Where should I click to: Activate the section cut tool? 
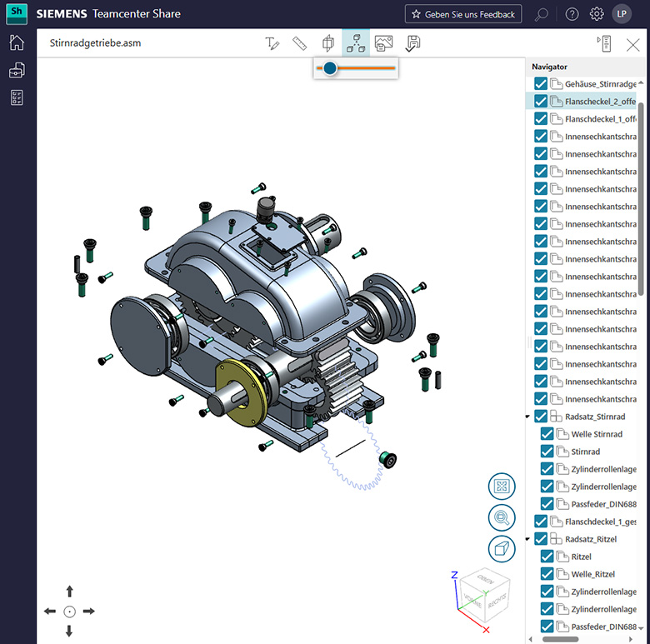[x=327, y=43]
